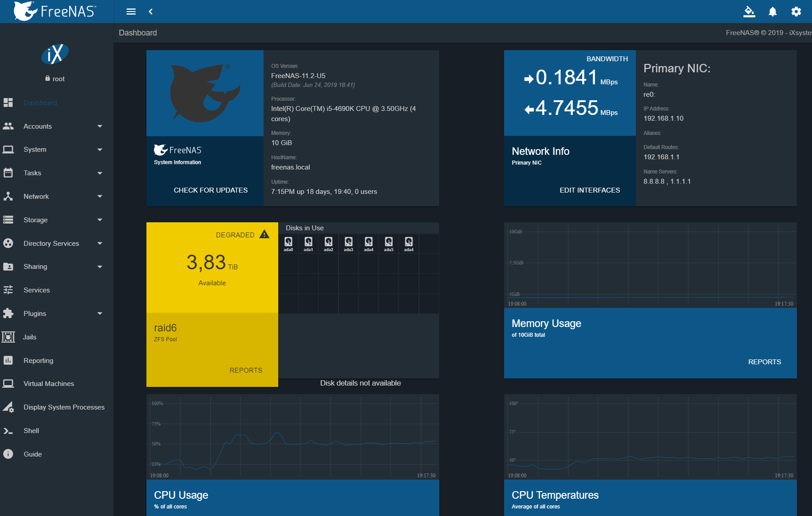Click the hostname freenas.local
The width and height of the screenshot is (812, 516).
(x=291, y=167)
